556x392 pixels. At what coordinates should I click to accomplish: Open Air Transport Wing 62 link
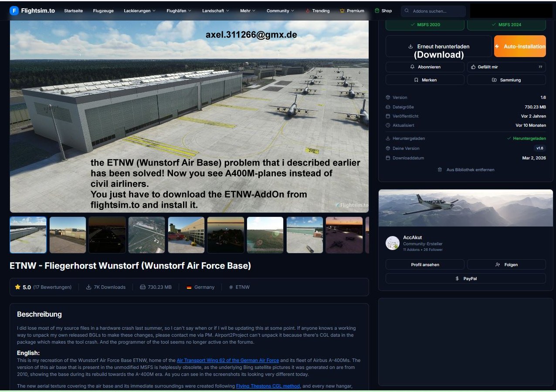pos(227,361)
